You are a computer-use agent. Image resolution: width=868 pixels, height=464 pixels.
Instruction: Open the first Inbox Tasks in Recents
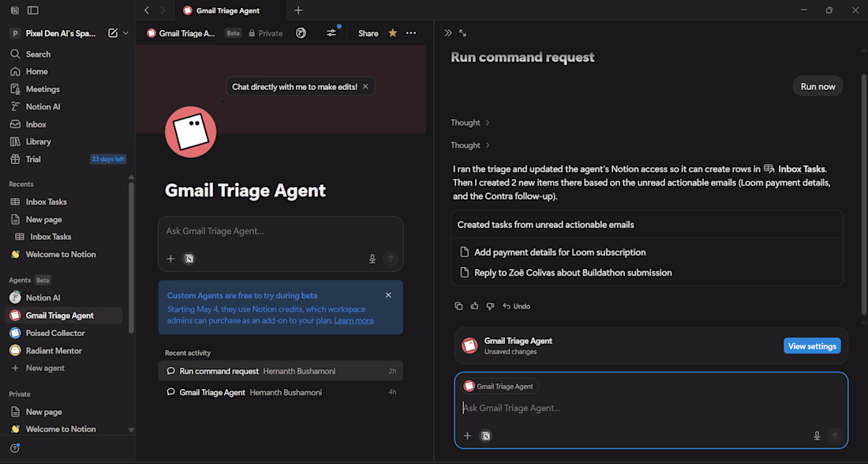point(64,202)
